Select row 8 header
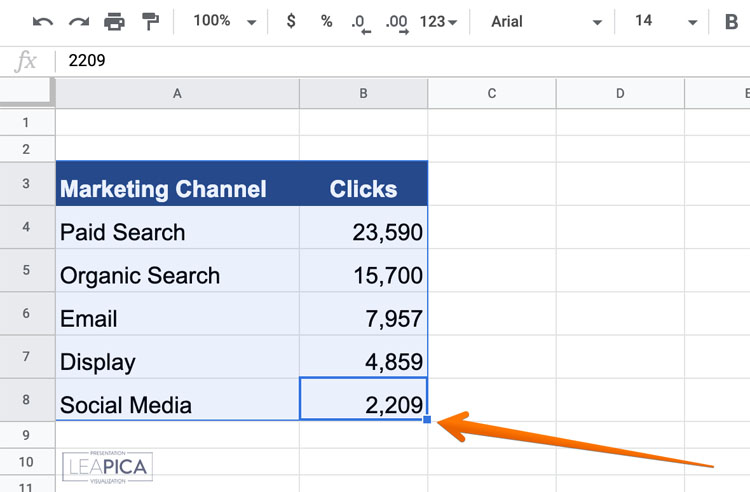 (26, 400)
